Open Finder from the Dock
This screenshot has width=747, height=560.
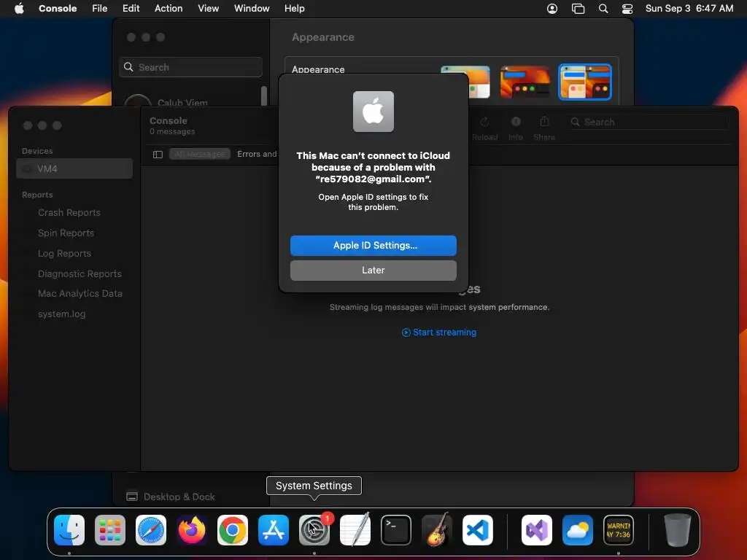[x=69, y=530]
